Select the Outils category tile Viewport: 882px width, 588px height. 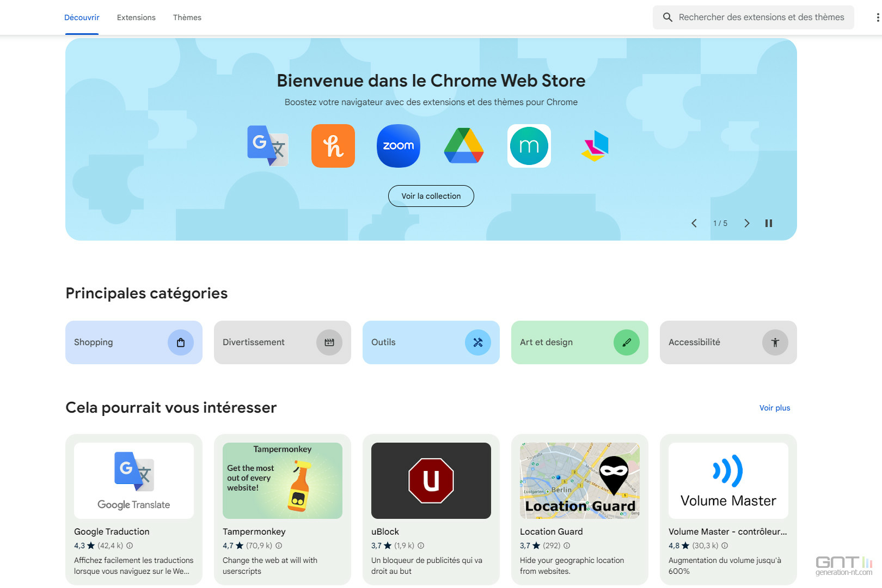click(431, 342)
